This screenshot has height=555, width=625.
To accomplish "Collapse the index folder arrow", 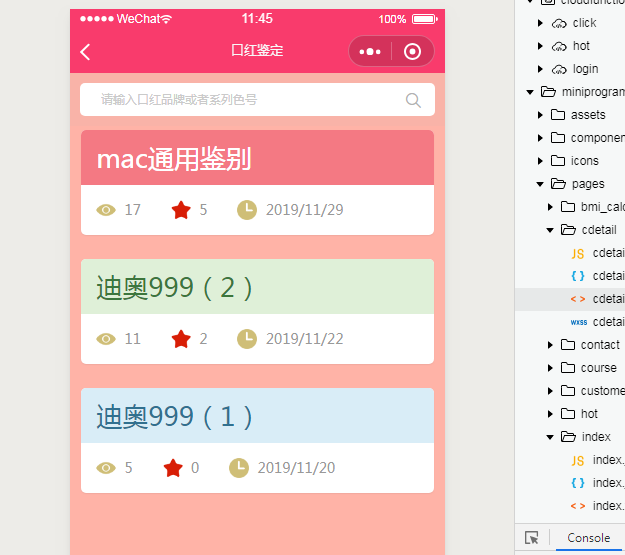I will pyautogui.click(x=550, y=437).
